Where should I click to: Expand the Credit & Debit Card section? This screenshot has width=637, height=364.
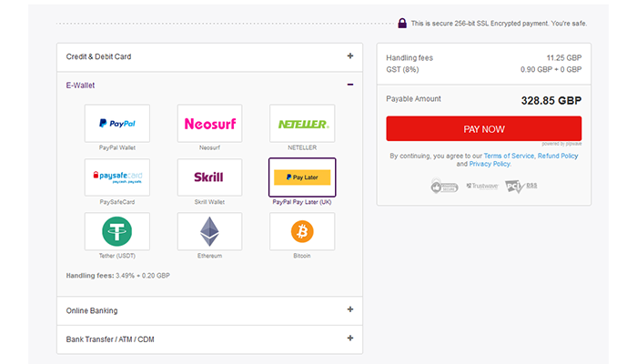click(350, 56)
